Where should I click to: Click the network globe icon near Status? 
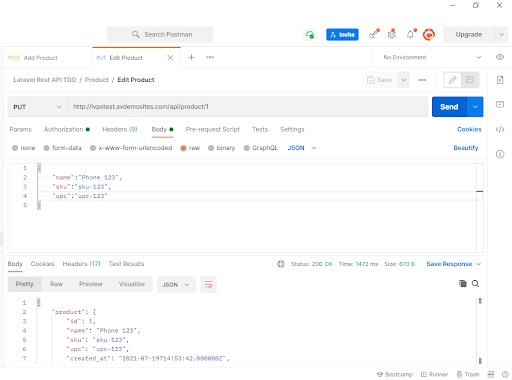tap(281, 264)
